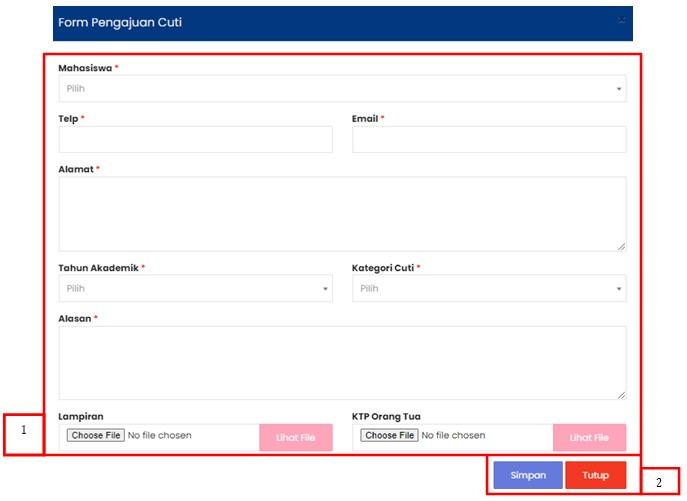Click the Kategori Cuti label
This screenshot has width=687, height=501.
[x=383, y=268]
